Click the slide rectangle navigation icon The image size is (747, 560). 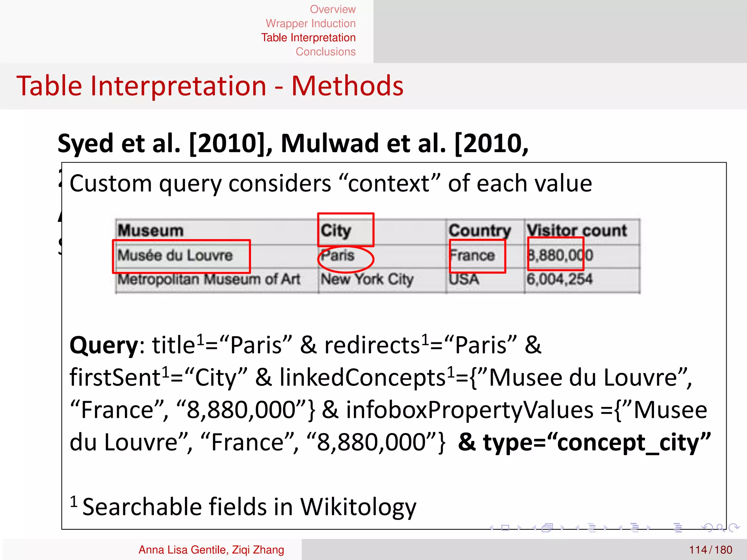coord(505,528)
